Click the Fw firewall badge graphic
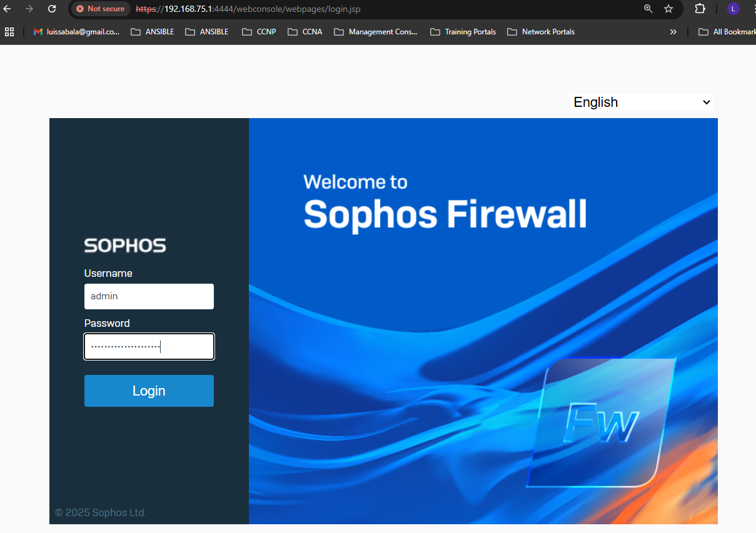Image resolution: width=756 pixels, height=533 pixels. coord(602,422)
